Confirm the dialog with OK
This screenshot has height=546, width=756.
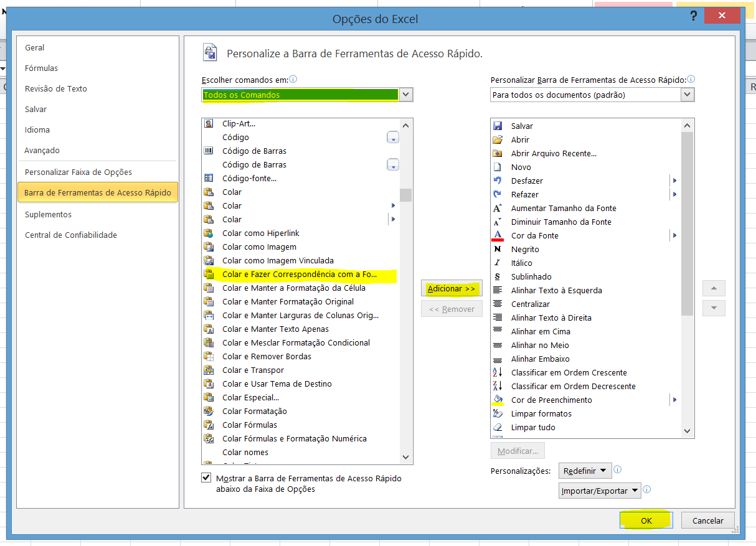(646, 520)
